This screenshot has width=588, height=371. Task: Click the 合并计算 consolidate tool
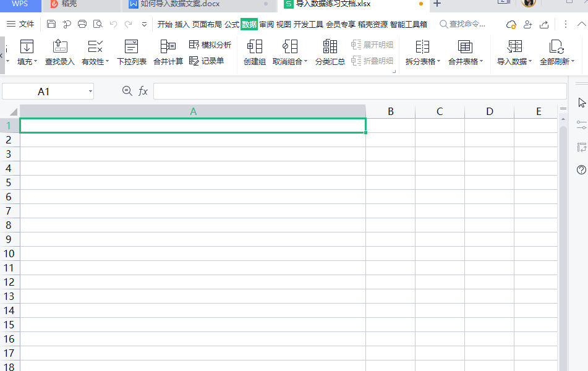(168, 53)
